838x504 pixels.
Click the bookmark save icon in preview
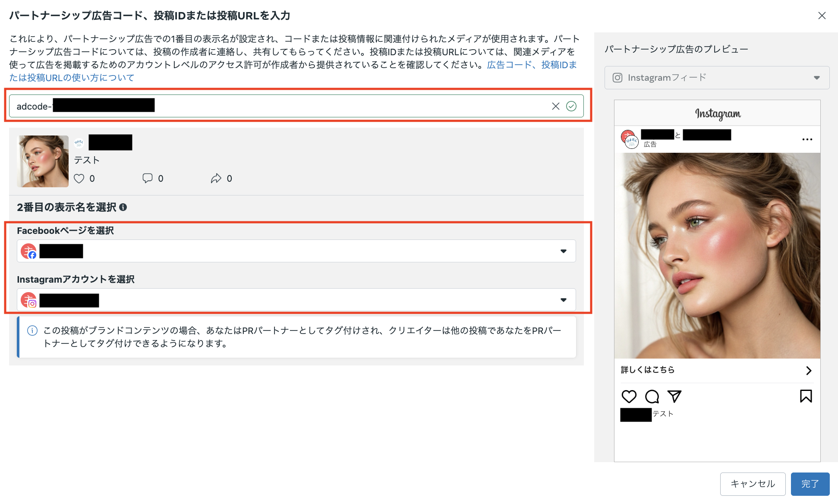click(806, 396)
